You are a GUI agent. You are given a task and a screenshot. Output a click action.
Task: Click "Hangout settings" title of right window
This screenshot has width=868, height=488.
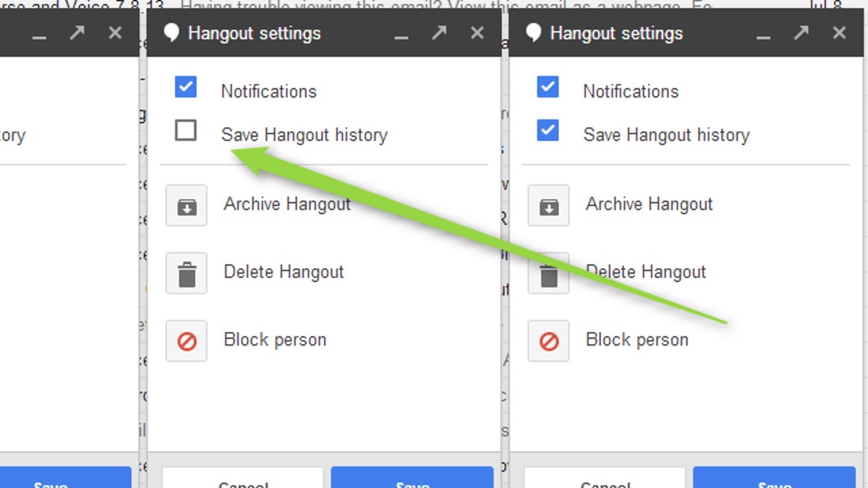tap(616, 33)
